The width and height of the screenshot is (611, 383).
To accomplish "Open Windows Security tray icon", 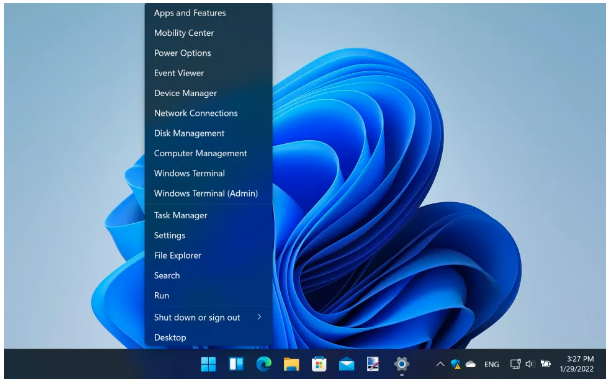I will pyautogui.click(x=456, y=364).
